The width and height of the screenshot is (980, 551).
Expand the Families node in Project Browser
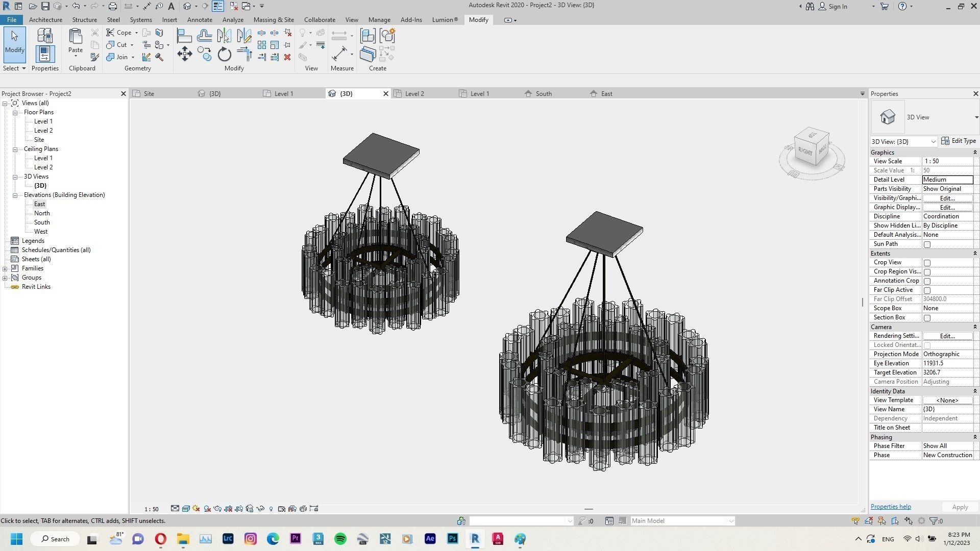pos(5,268)
